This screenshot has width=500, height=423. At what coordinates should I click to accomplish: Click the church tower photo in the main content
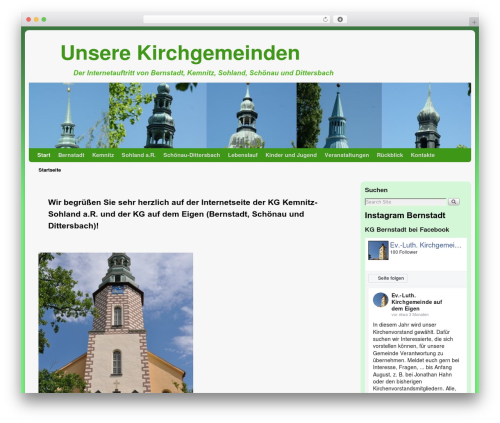click(116, 323)
